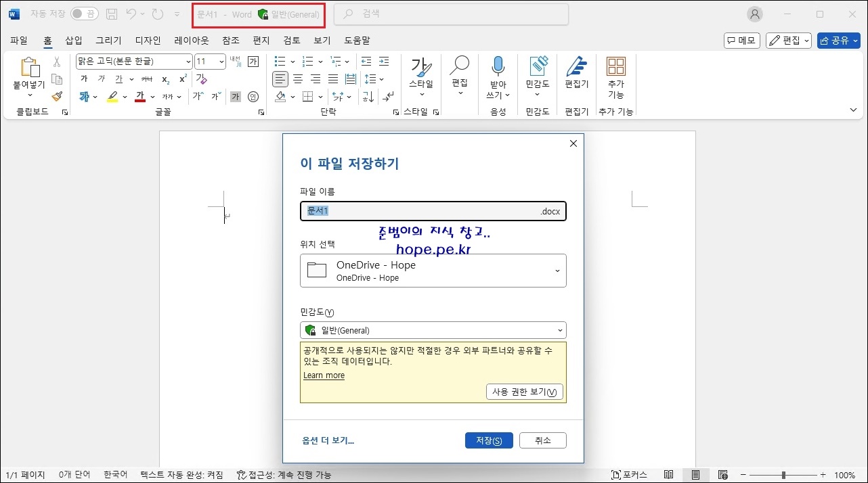The image size is (868, 483).
Task: Apply strikethrough formatting
Action: click(147, 79)
